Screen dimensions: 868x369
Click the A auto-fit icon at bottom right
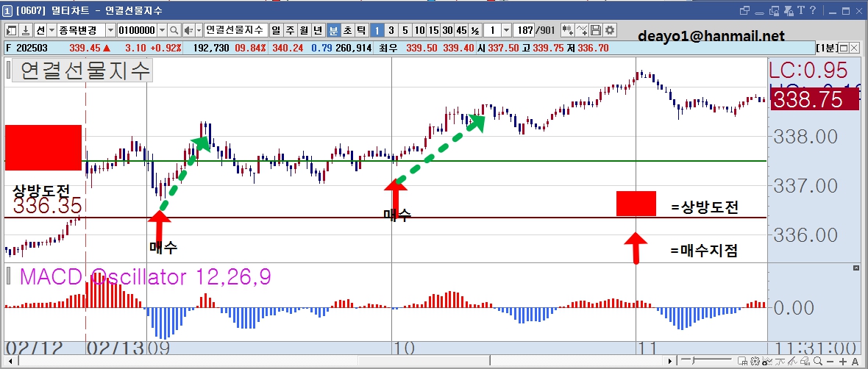point(855,361)
